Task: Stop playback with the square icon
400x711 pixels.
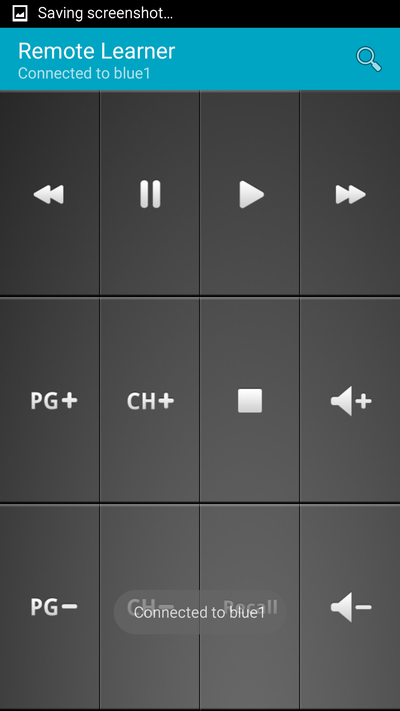Action: click(x=250, y=400)
